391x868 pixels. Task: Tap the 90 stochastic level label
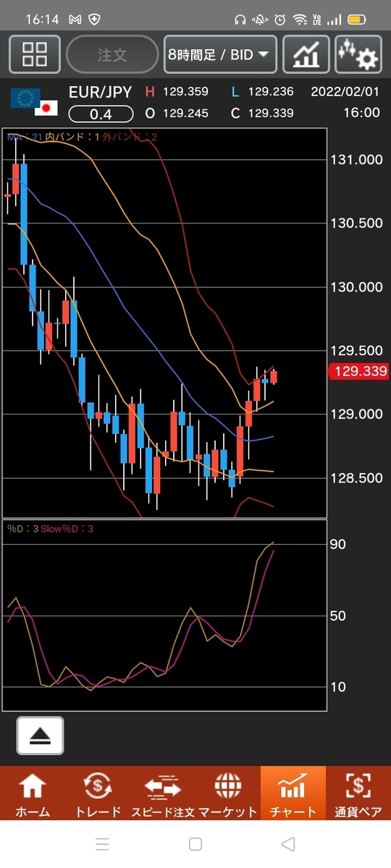click(337, 545)
